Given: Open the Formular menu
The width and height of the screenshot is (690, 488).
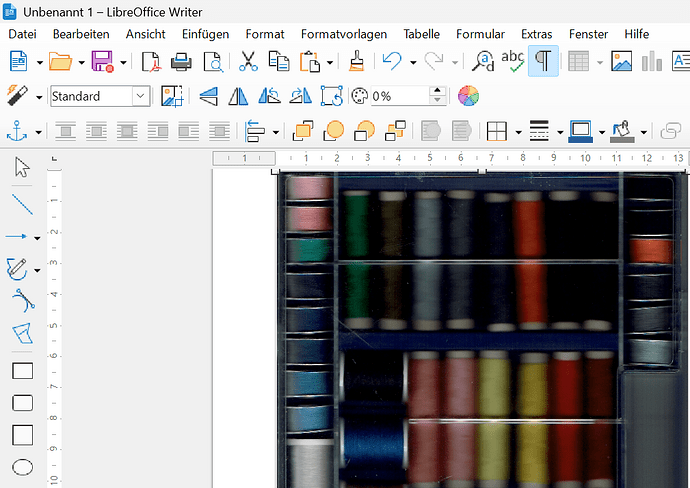Looking at the screenshot, I should coord(481,34).
